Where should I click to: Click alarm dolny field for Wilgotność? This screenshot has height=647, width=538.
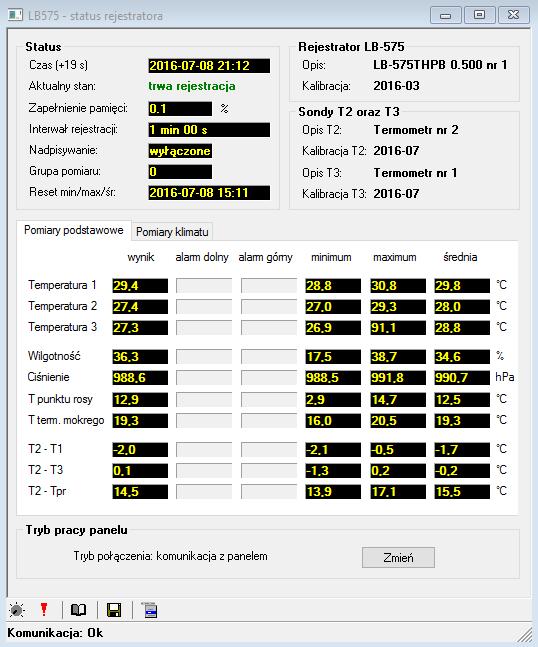[204, 357]
